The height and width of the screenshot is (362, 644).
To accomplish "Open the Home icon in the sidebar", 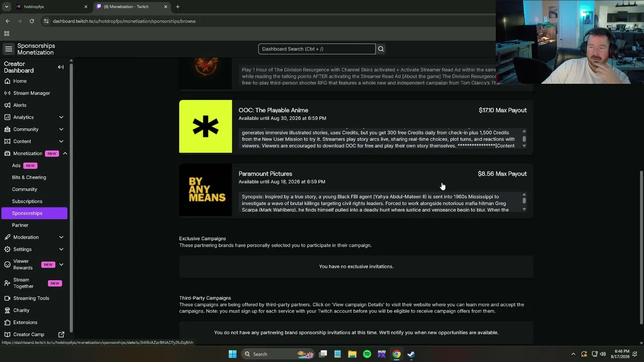I will click(7, 81).
